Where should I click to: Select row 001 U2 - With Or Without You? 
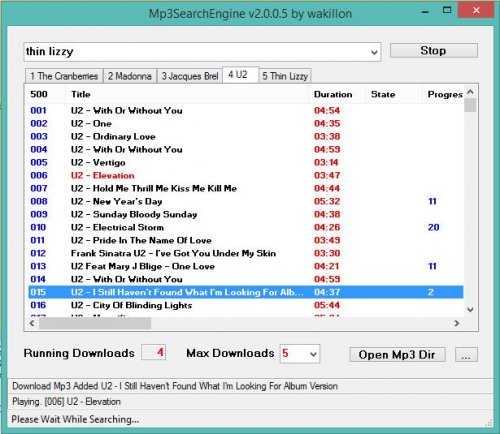[246, 111]
